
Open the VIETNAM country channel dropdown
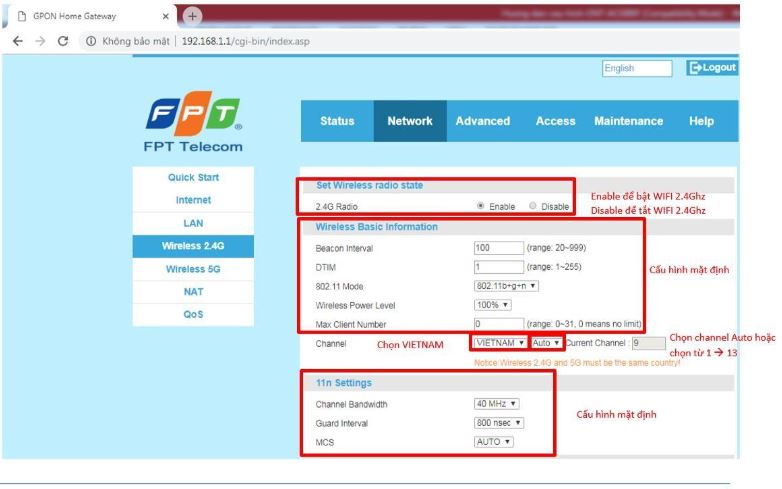500,343
